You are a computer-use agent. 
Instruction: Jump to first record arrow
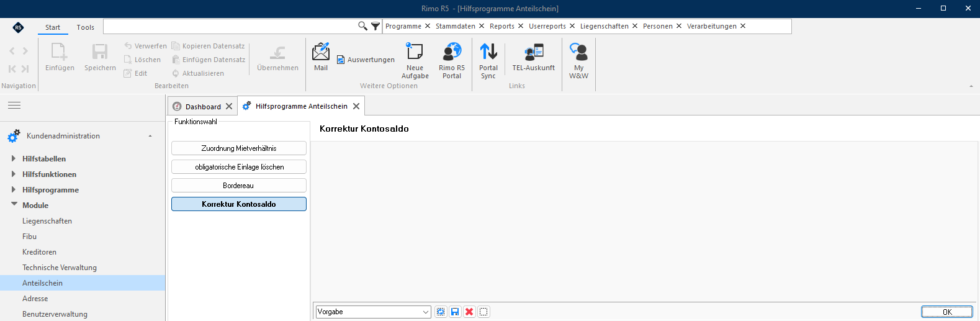[x=12, y=69]
